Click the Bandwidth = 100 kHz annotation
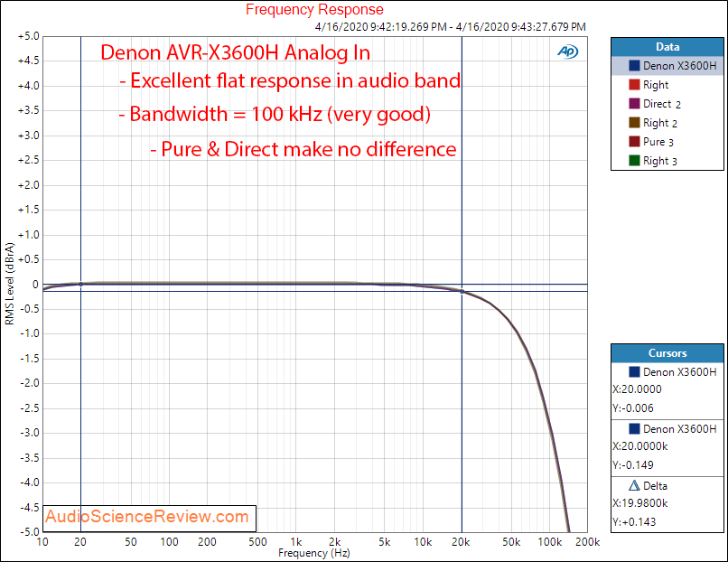The image size is (728, 562). [x=275, y=114]
